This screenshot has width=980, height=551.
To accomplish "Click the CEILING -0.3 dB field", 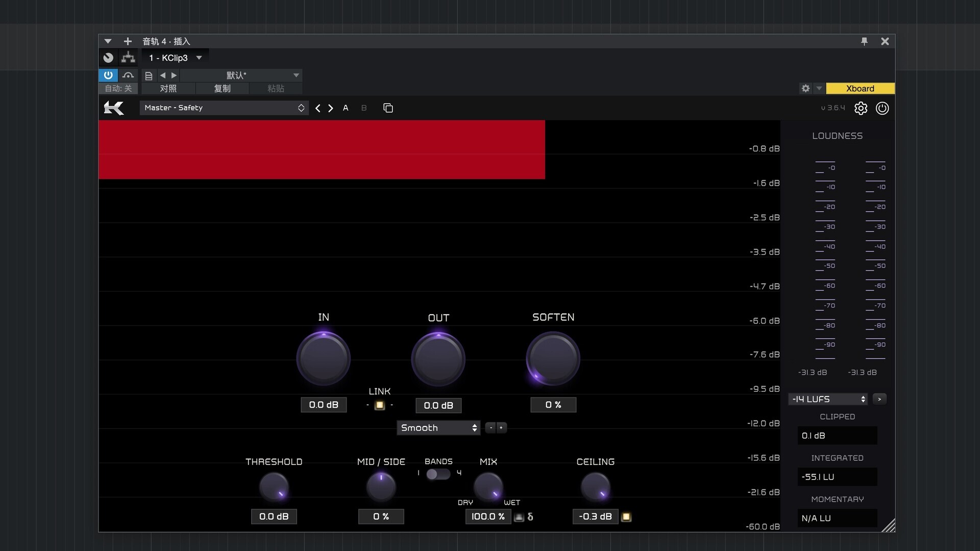I will (596, 517).
